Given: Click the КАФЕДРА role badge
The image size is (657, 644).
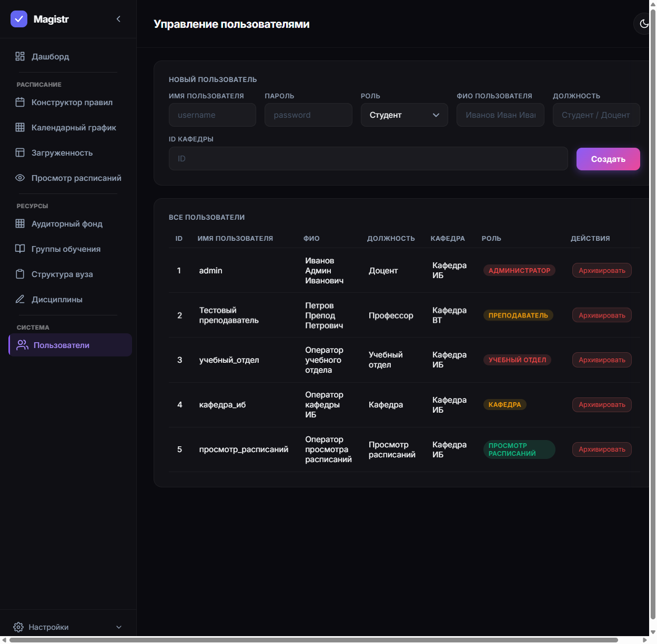Looking at the screenshot, I should (504, 405).
